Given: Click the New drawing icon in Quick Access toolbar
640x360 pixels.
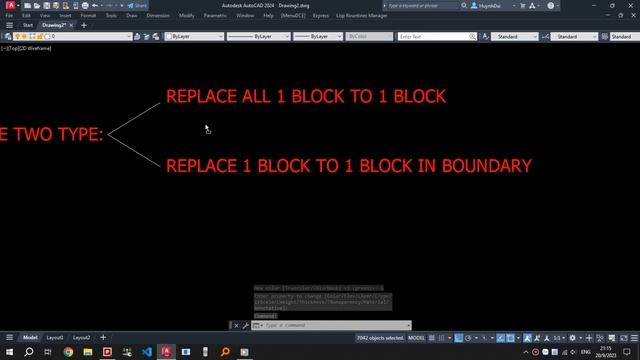Looking at the screenshot, I should point(27,6).
